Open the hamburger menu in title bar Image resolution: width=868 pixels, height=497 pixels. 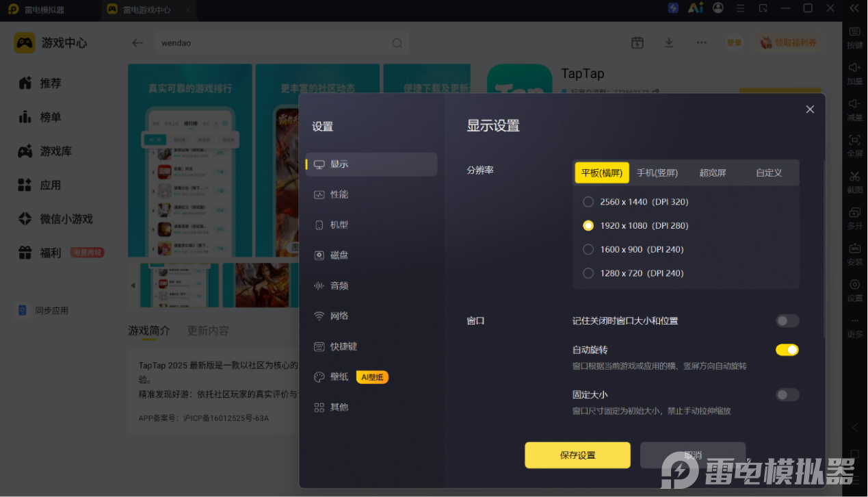pyautogui.click(x=741, y=8)
